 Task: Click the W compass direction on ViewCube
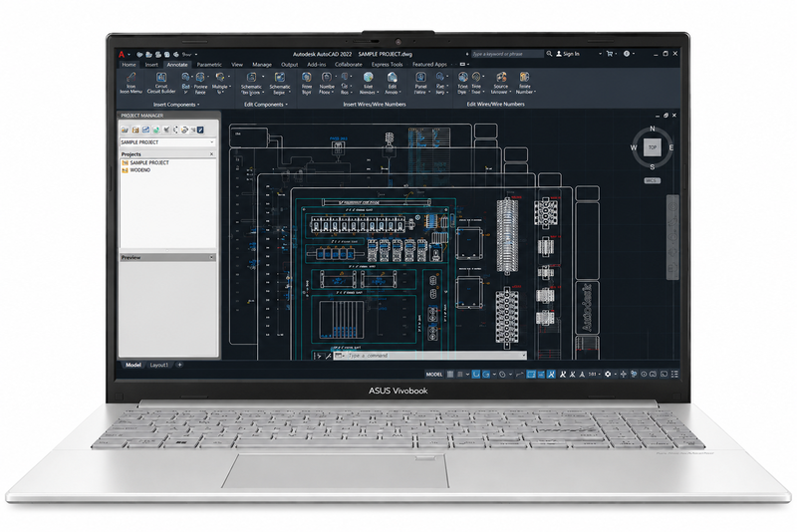[634, 147]
